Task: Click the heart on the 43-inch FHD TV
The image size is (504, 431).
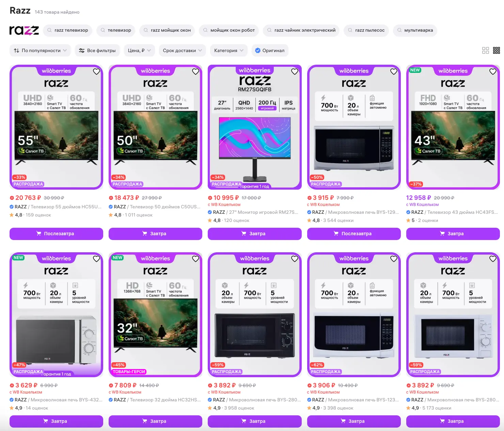Action: (493, 71)
